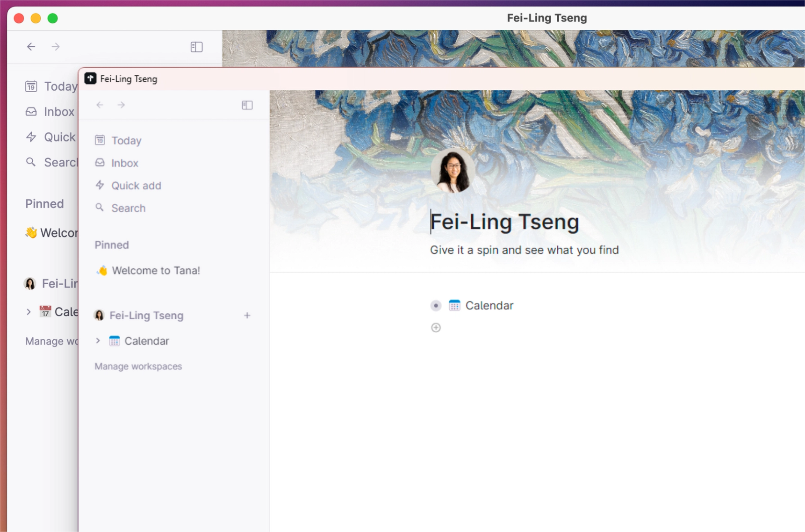Click plus button next to Fei-Ling Tseng workspace

click(247, 316)
